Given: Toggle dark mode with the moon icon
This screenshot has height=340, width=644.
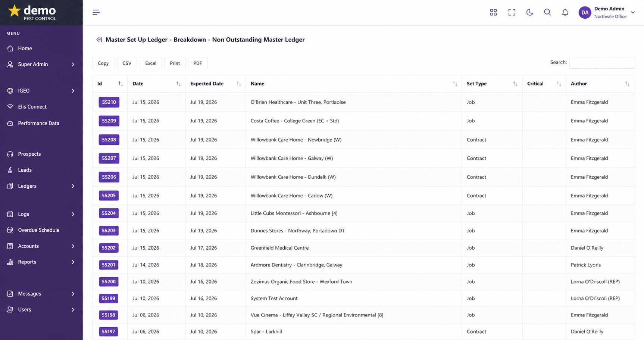Looking at the screenshot, I should point(529,12).
